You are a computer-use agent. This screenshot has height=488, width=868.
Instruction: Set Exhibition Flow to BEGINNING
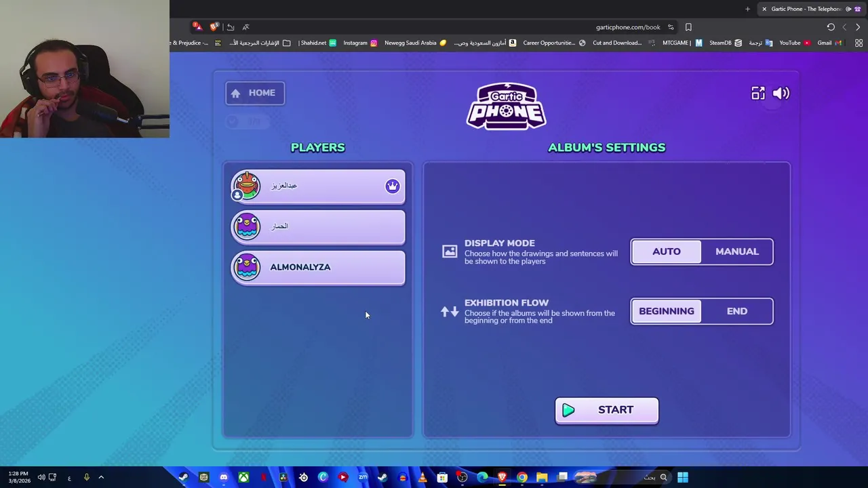[x=667, y=311]
